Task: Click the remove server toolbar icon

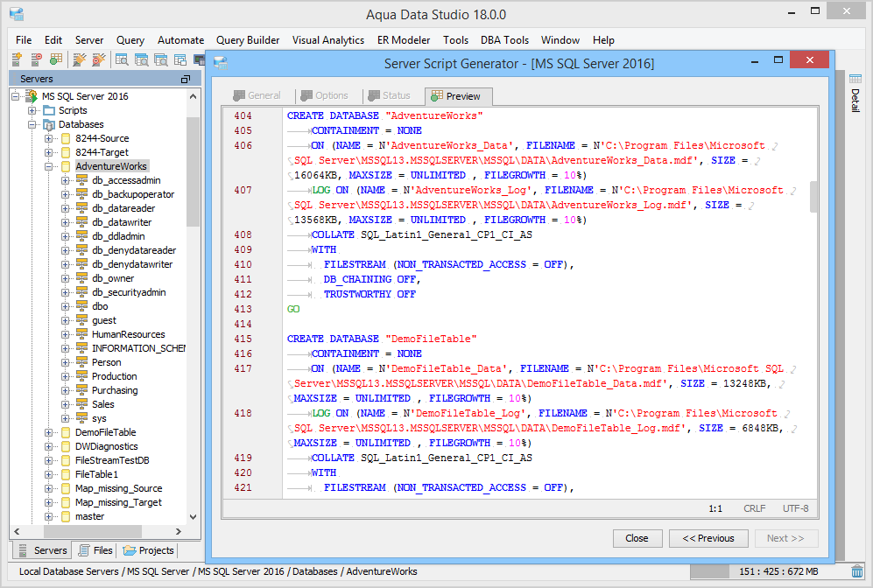Action: pos(36,59)
